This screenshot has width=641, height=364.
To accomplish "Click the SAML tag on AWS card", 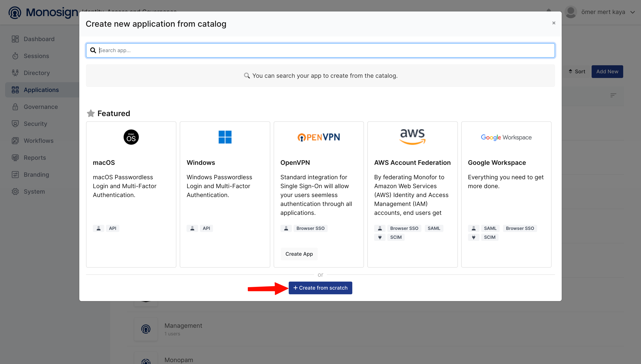I will 434,228.
